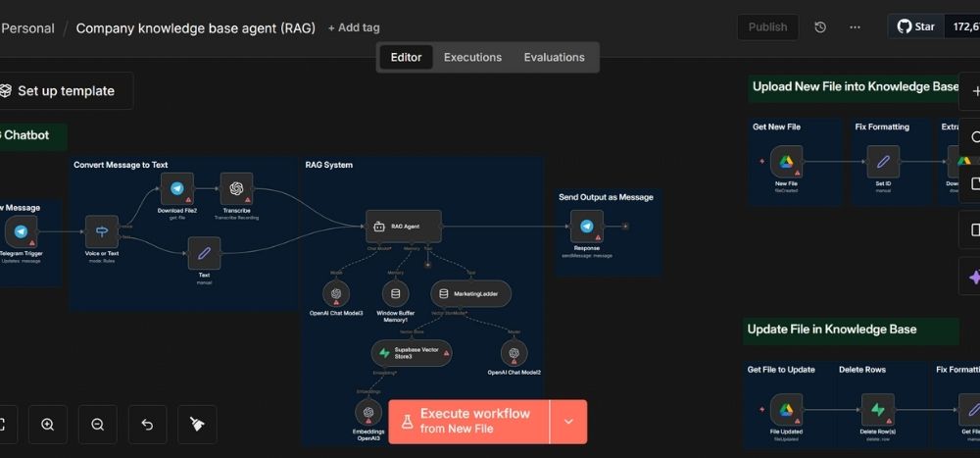The width and height of the screenshot is (980, 458).
Task: Select the OpenAI Chat Model2 node
Action: 514,353
